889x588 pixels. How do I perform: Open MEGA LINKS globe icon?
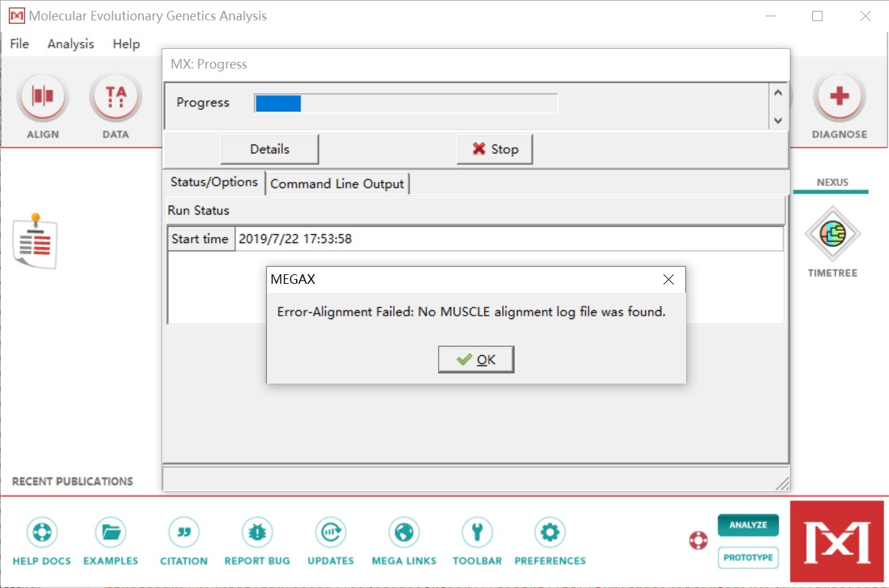(404, 533)
